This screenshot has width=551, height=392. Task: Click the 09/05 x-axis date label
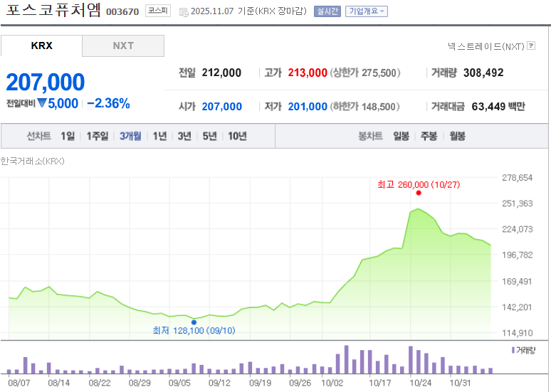179,383
